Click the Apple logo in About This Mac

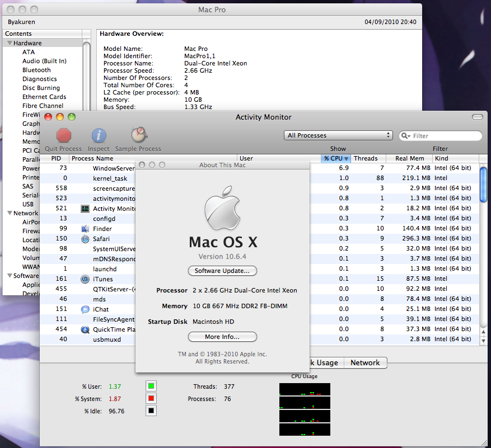pos(222,208)
